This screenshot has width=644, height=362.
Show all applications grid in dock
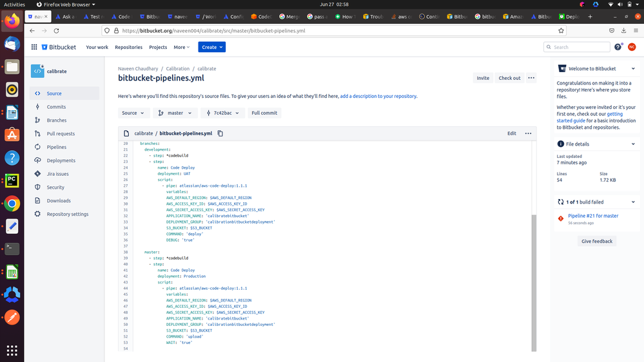pos(12,350)
